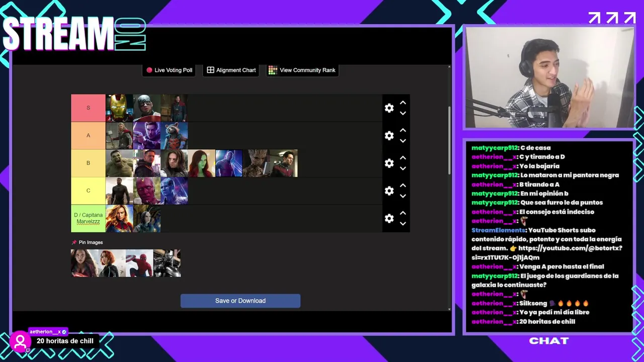Pick the unranked War Machine image
644x362 pixels.
pyautogui.click(x=167, y=263)
